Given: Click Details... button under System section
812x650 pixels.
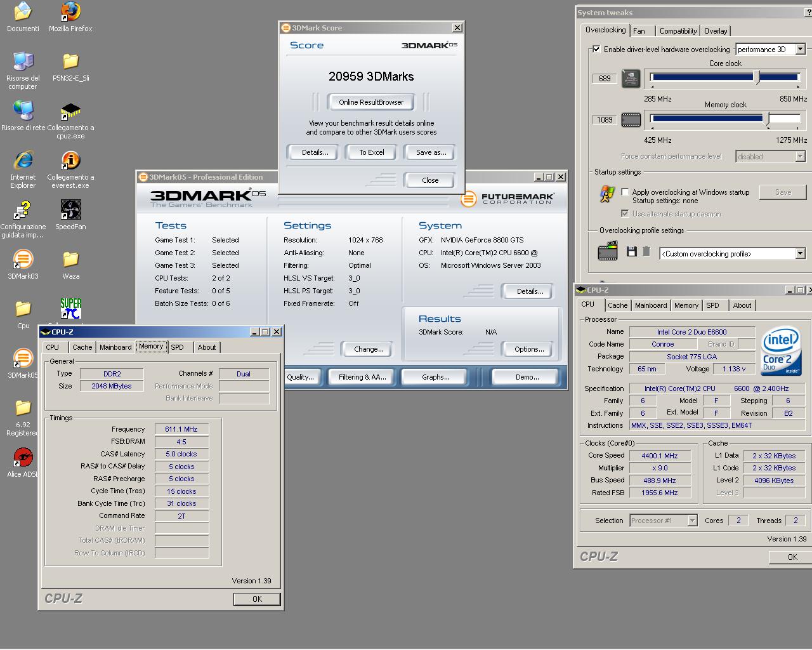Looking at the screenshot, I should (x=530, y=291).
